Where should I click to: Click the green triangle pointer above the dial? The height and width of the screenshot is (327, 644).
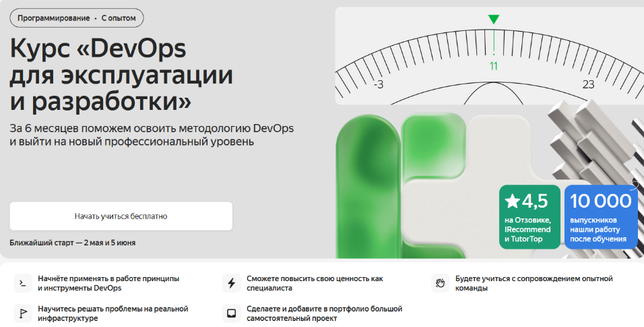tap(494, 20)
